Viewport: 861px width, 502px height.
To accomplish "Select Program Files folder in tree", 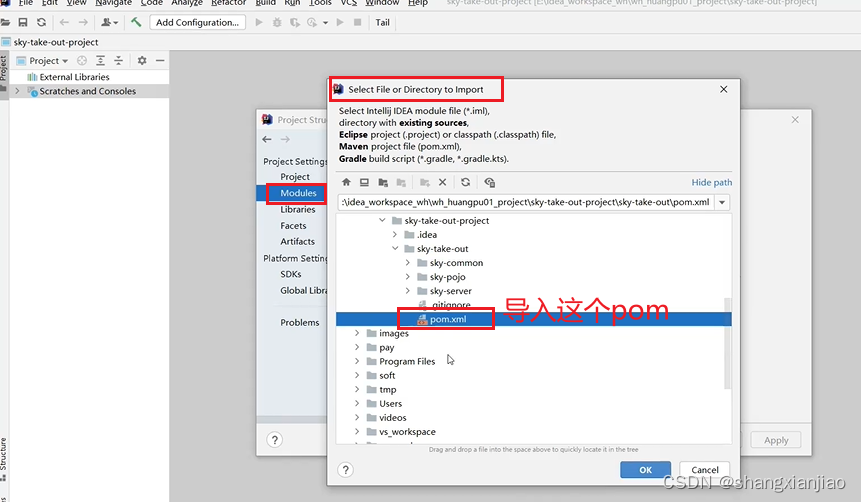I will coord(407,361).
